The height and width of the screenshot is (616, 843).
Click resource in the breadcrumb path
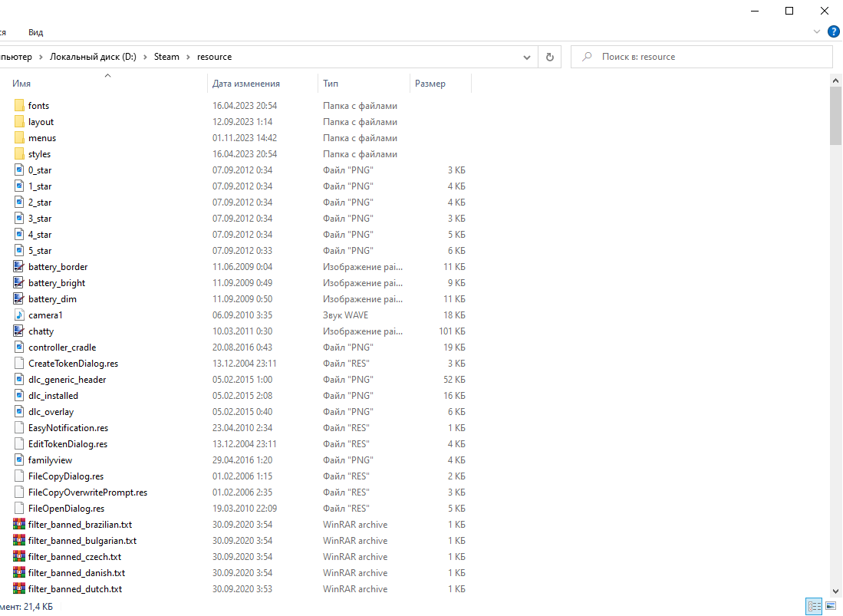(214, 57)
